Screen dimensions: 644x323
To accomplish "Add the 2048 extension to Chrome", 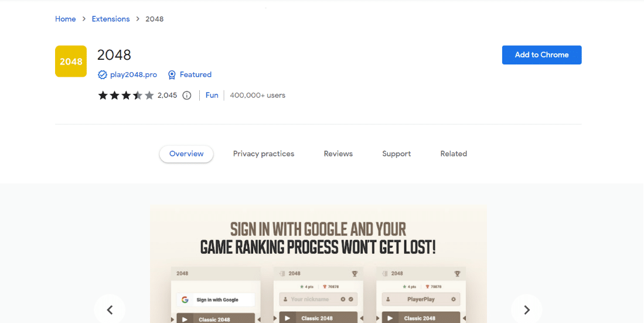I will pos(541,55).
